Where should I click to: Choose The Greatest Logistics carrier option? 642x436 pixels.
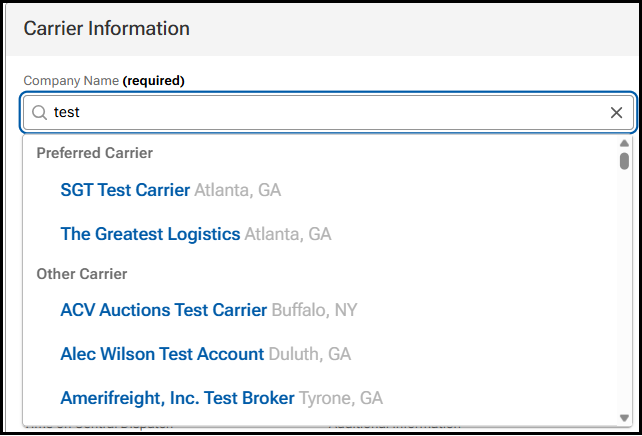tap(150, 234)
